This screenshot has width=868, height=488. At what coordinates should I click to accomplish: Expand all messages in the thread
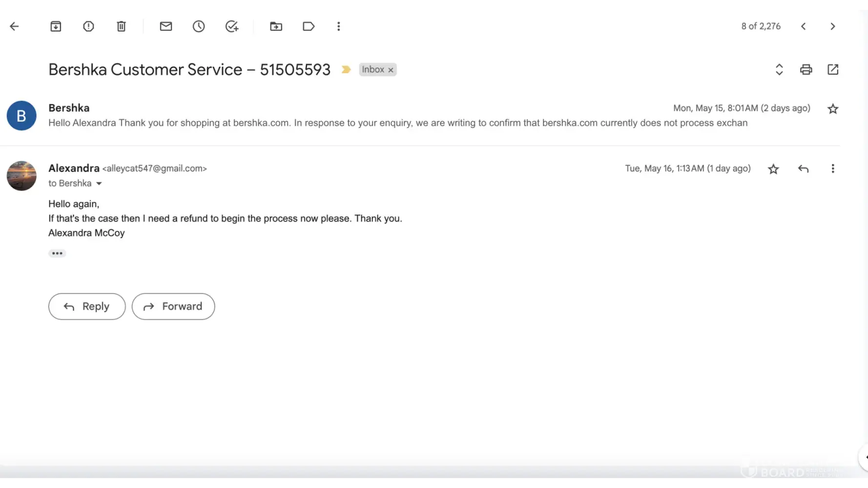(x=779, y=70)
